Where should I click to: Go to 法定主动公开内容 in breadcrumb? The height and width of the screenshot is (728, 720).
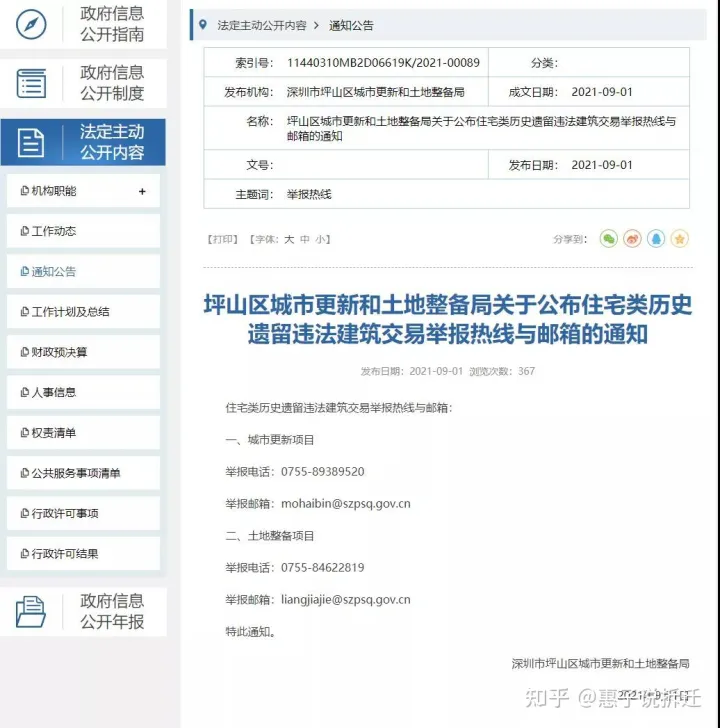tap(262, 25)
